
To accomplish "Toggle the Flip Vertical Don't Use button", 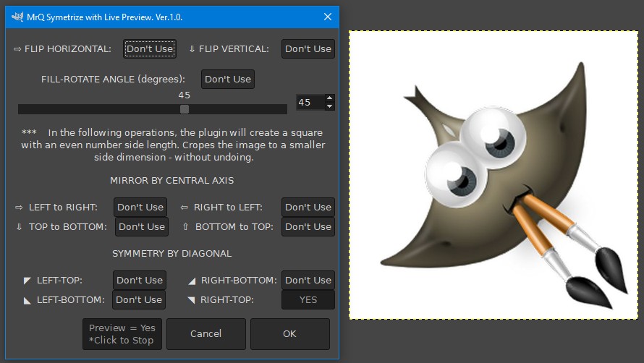I will [x=308, y=49].
